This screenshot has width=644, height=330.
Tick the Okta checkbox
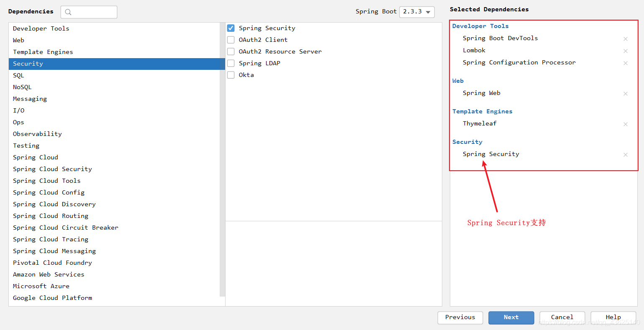point(231,75)
